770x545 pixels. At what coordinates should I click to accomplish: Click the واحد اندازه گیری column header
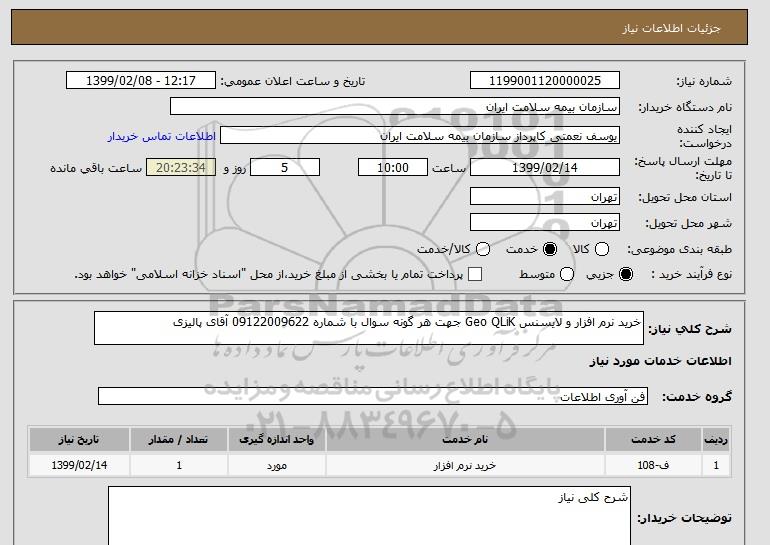tap(276, 439)
